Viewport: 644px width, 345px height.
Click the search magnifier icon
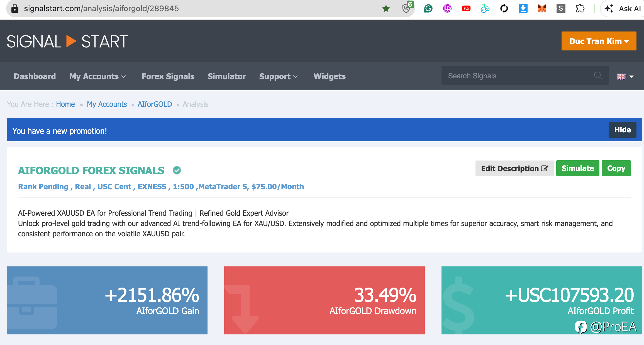tap(598, 76)
